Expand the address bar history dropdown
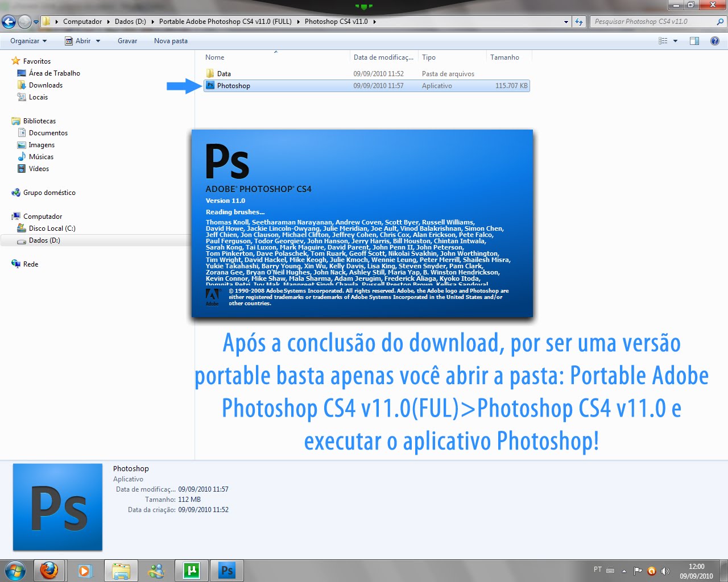 point(566,22)
